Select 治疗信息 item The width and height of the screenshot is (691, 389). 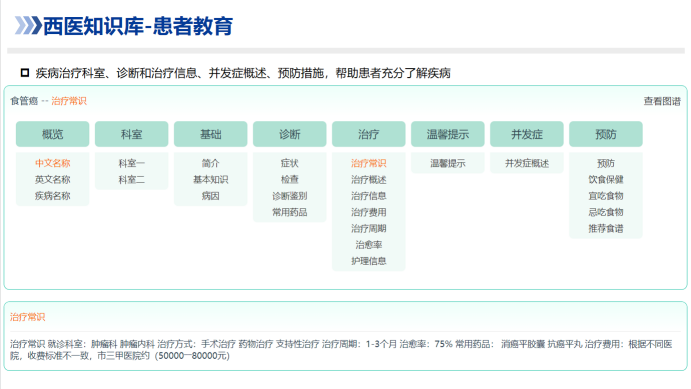pyautogui.click(x=368, y=196)
